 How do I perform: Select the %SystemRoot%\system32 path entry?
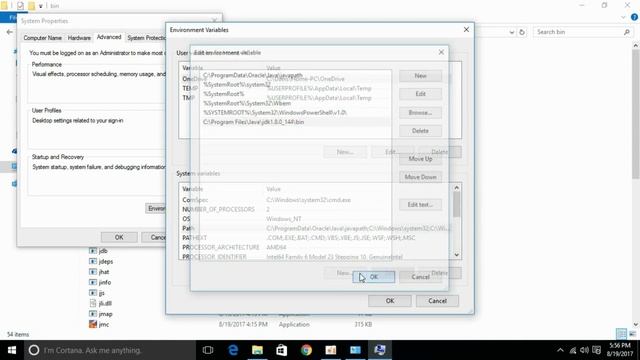(x=295, y=84)
